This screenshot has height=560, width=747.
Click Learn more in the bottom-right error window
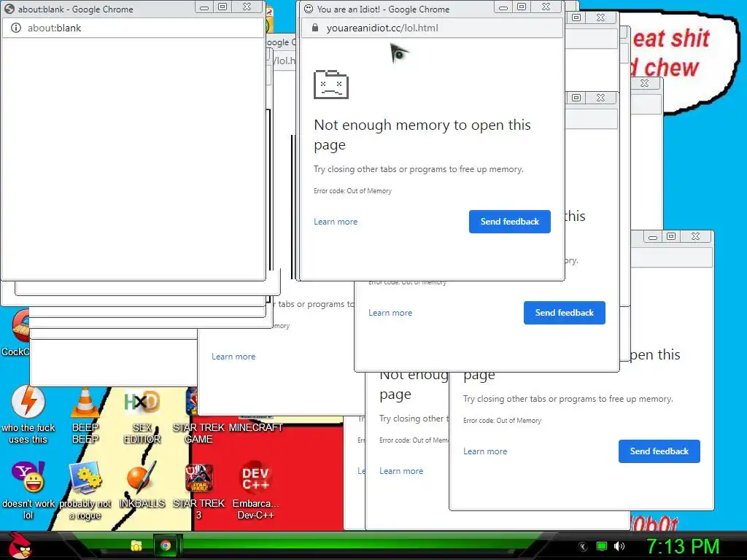point(485,451)
